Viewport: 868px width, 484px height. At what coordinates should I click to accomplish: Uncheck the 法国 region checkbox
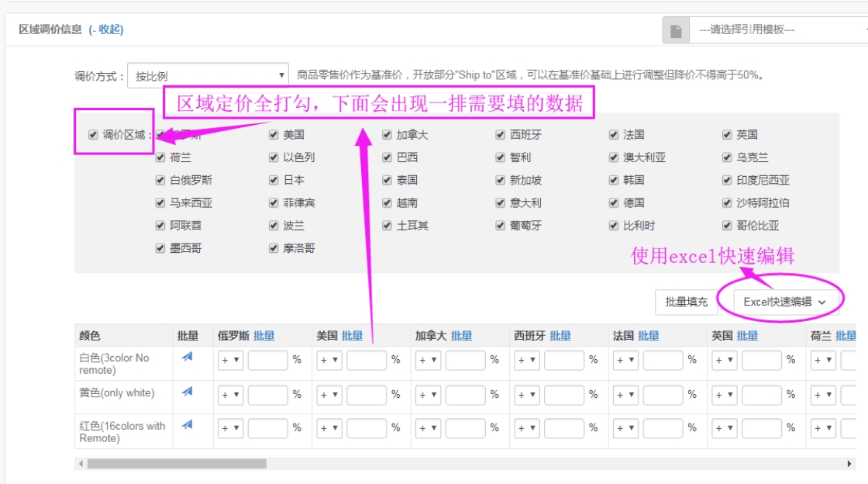click(x=613, y=134)
